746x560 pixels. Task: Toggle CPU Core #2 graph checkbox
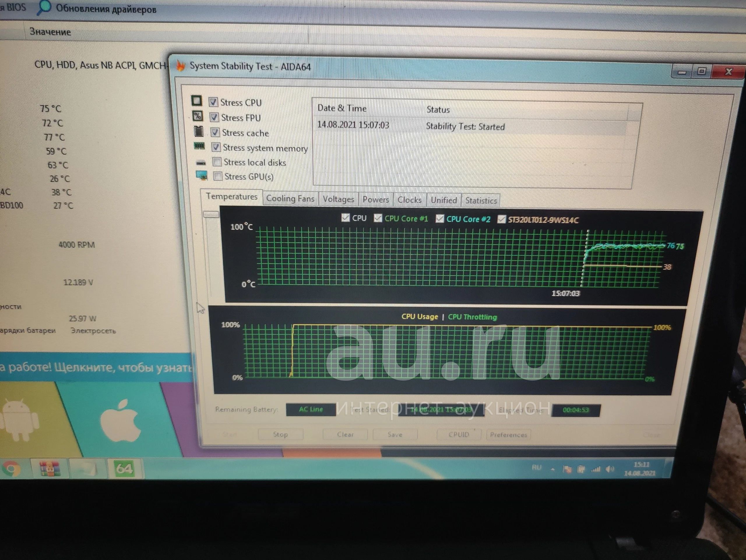tap(439, 219)
